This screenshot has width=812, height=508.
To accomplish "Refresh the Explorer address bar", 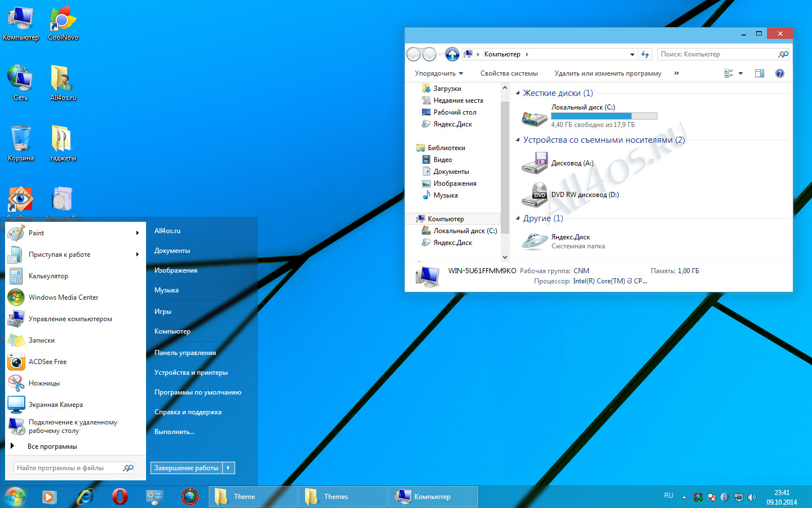I will coord(645,54).
